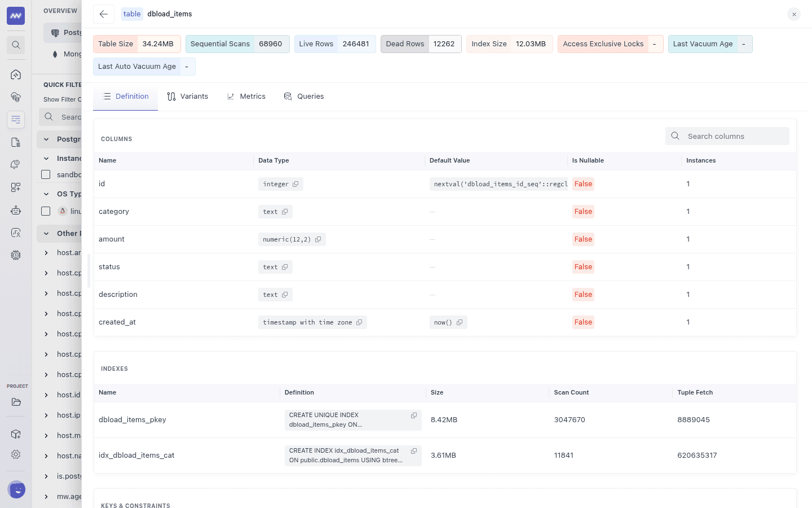Copy the now() default value
812x508 pixels.
point(460,322)
